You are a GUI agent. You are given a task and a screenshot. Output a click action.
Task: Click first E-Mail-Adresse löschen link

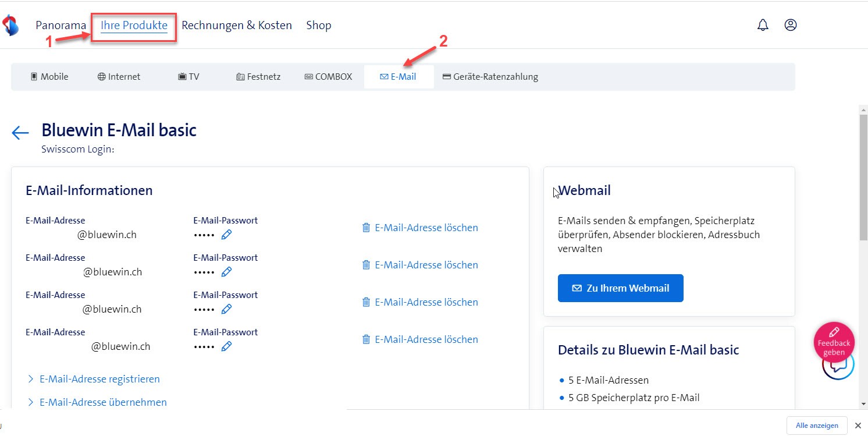tap(426, 228)
